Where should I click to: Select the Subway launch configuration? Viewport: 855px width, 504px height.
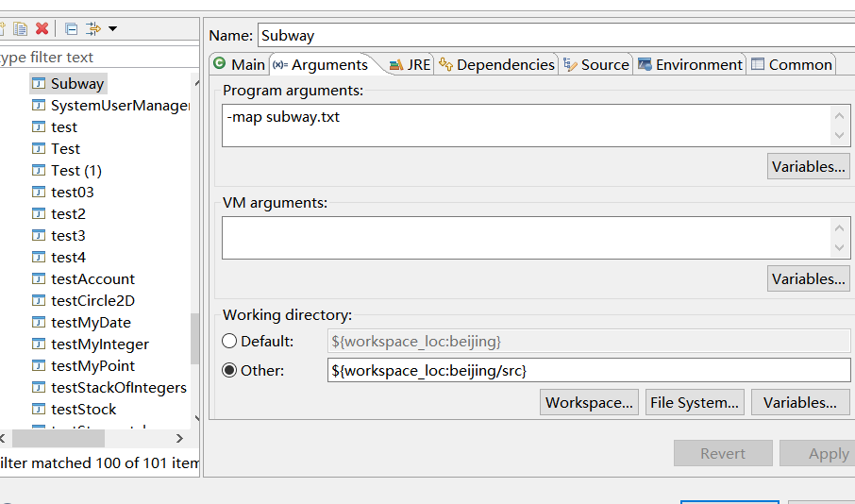pyautogui.click(x=76, y=84)
